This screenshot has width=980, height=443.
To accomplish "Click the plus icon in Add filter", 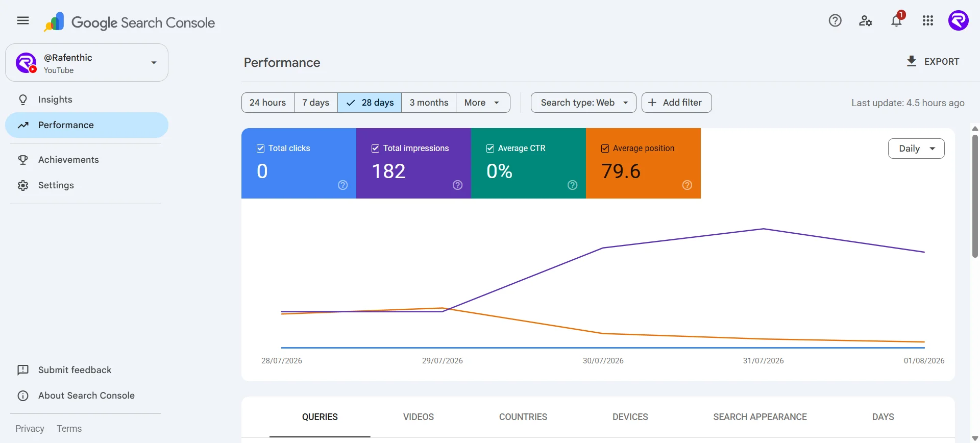I will (x=652, y=103).
